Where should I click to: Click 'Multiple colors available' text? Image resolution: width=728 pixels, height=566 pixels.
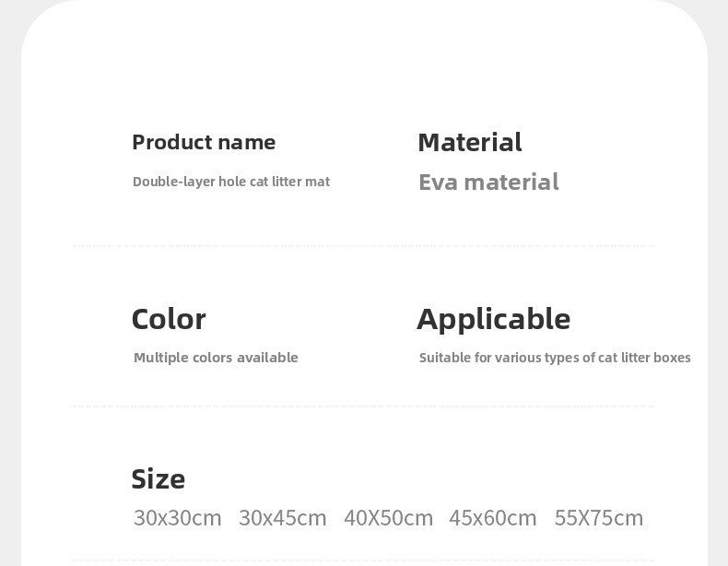click(216, 358)
